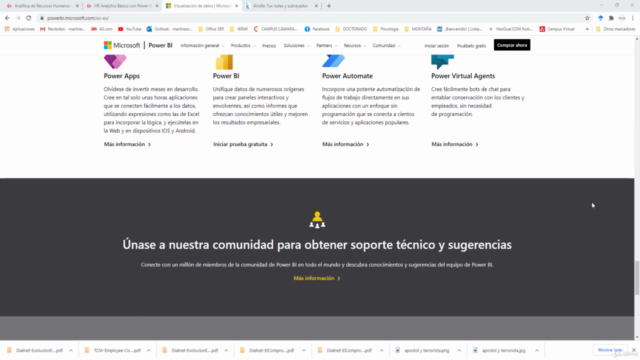Open a new browser tab
This screenshot has height=360, width=640.
pyautogui.click(x=329, y=6)
